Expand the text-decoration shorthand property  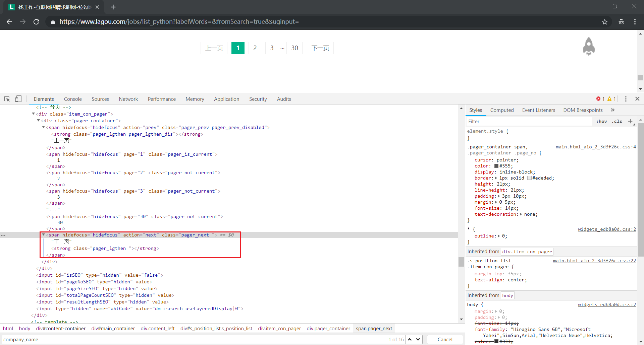[521, 214]
